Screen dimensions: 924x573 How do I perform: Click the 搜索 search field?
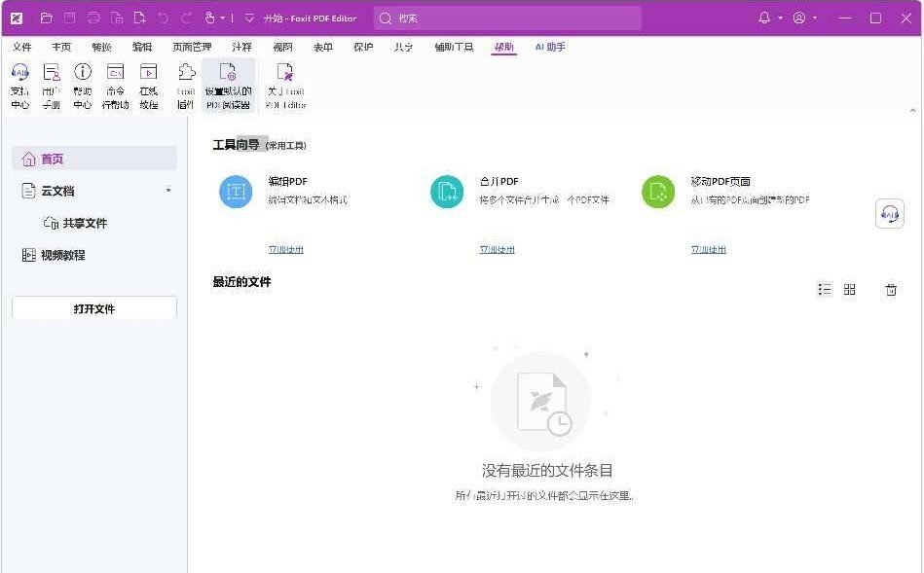pos(507,18)
